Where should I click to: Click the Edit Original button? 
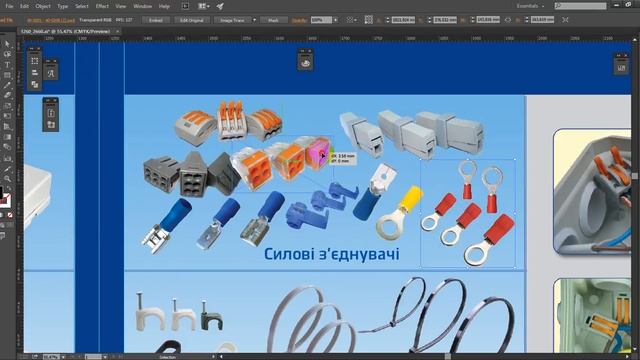point(192,20)
